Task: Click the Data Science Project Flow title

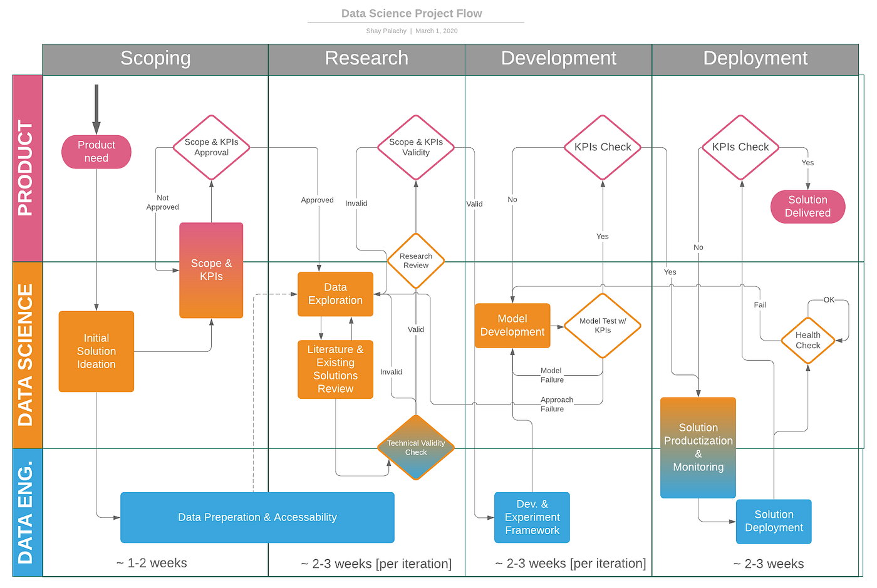Action: 412,13
